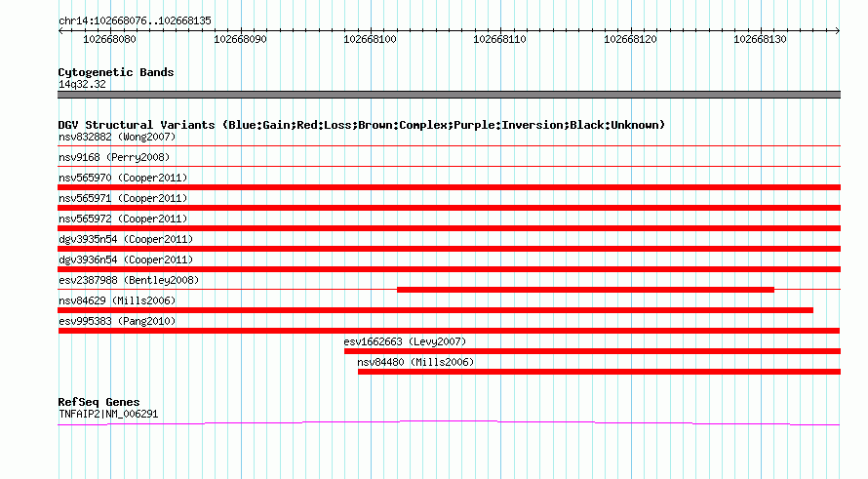Image resolution: width=868 pixels, height=479 pixels.
Task: Click the 102668110 ruler coordinate
Action: [499, 39]
